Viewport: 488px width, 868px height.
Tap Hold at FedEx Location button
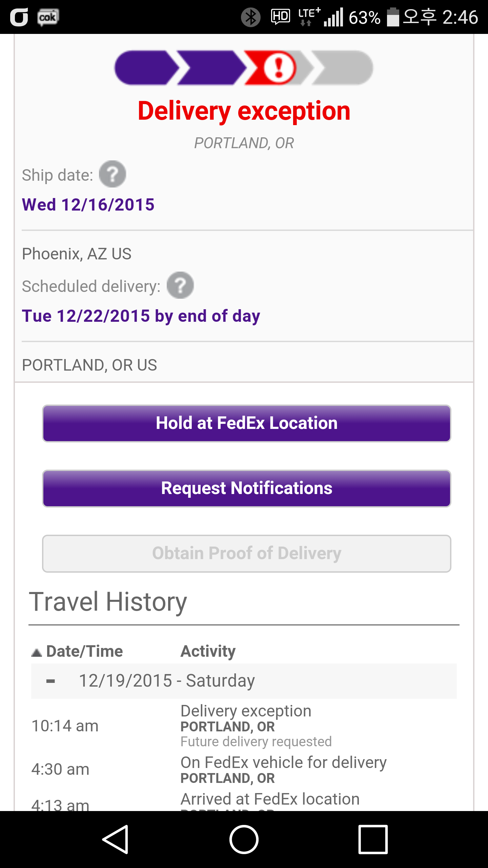pyautogui.click(x=247, y=423)
